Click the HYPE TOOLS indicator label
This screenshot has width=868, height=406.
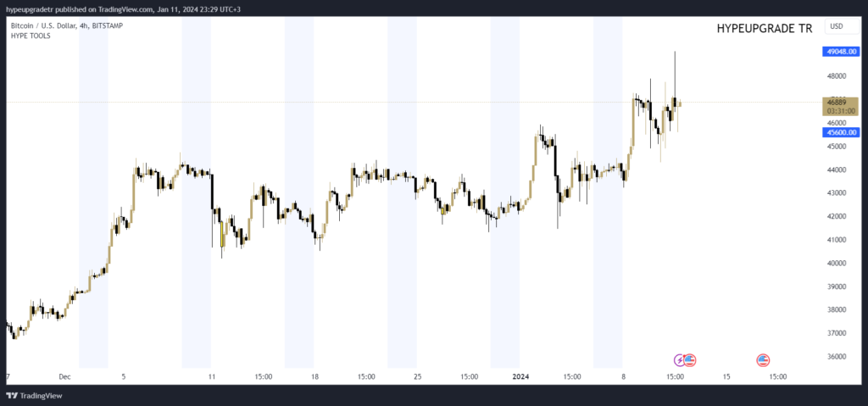(31, 36)
